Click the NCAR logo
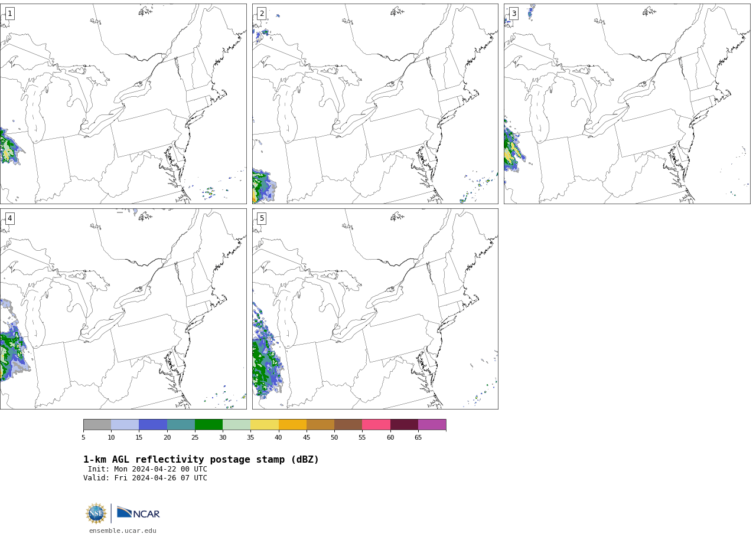The image size is (756, 537). (x=138, y=513)
